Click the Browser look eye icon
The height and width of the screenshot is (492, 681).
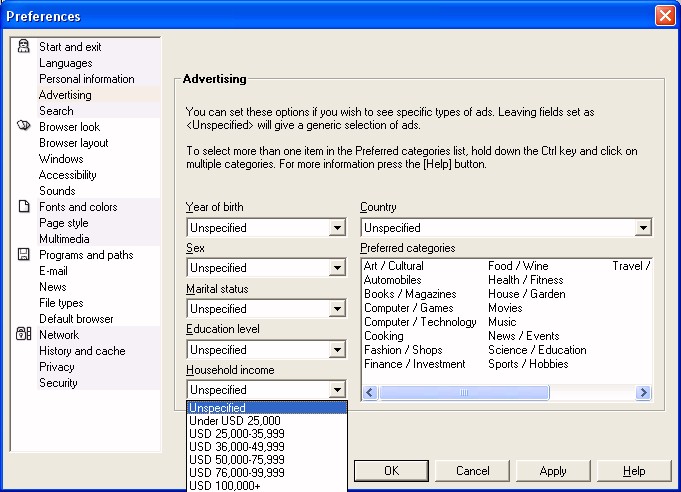(24, 127)
